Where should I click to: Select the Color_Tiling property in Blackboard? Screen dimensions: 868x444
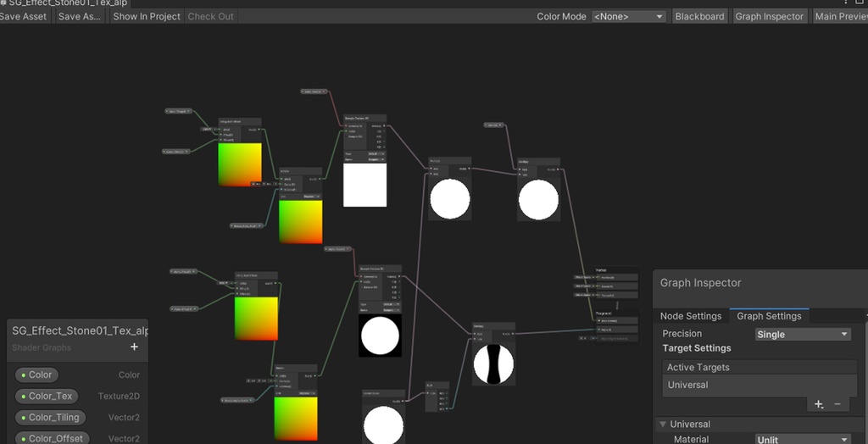point(50,418)
